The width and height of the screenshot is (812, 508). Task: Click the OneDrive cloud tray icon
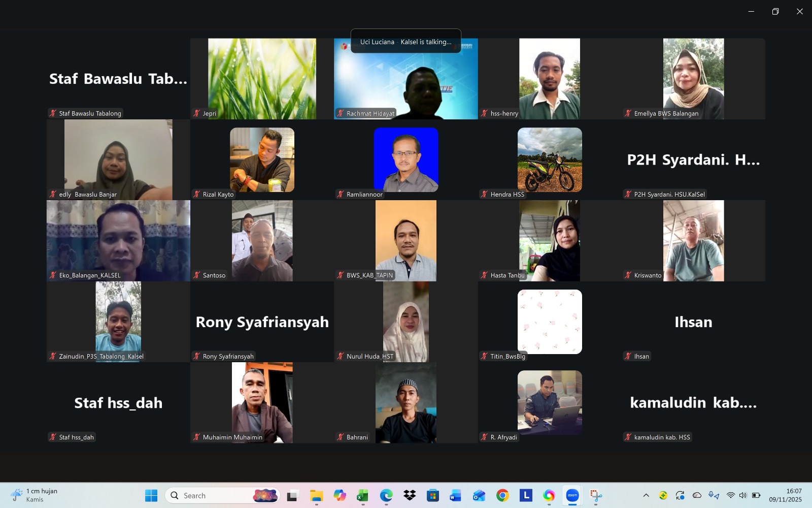pos(697,495)
